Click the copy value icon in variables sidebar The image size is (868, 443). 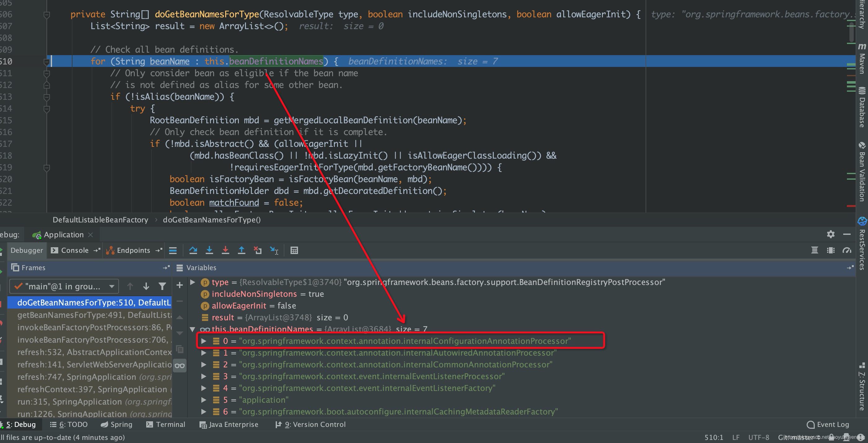[180, 349]
